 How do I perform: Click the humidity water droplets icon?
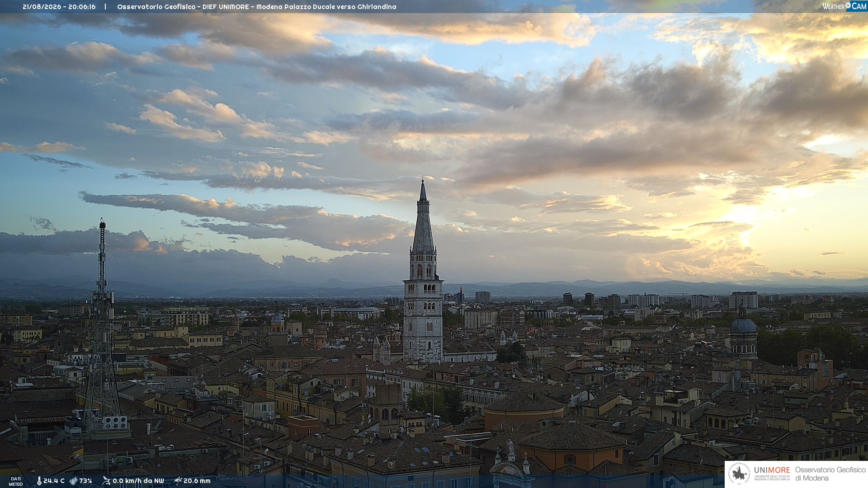tap(73, 481)
